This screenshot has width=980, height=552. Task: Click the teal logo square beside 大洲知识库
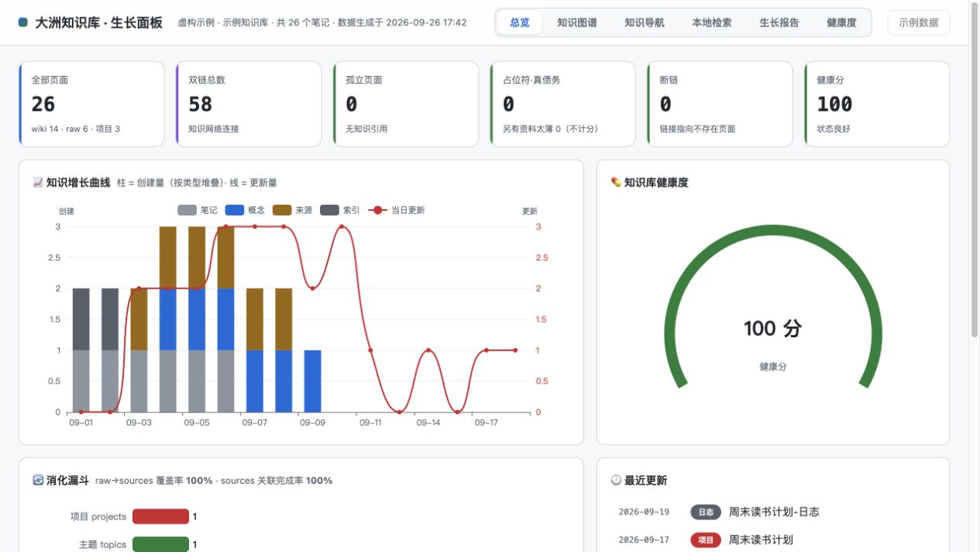(23, 22)
